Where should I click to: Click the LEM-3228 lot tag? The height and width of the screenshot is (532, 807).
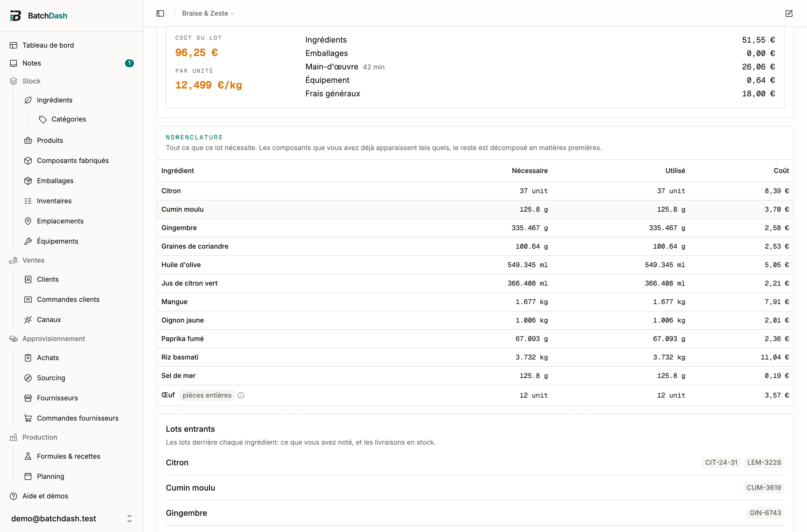764,463
